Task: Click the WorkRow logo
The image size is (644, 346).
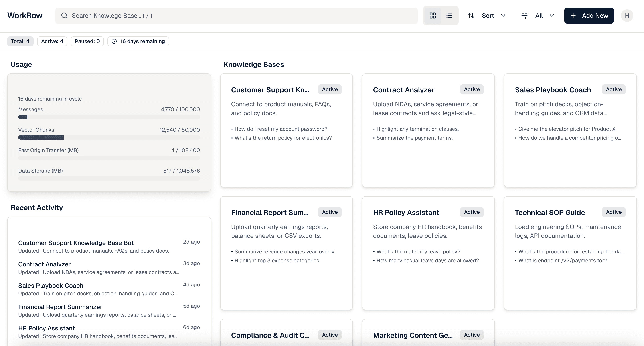Action: pyautogui.click(x=25, y=16)
